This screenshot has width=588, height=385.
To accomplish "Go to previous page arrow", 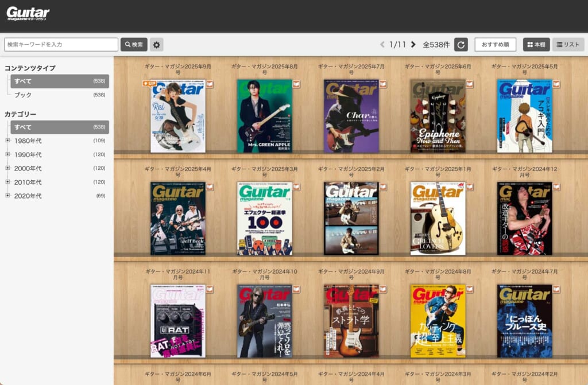I will tap(383, 45).
